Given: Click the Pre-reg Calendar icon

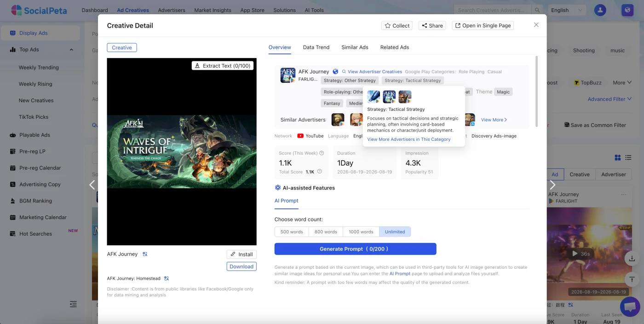Looking at the screenshot, I should click(12, 168).
